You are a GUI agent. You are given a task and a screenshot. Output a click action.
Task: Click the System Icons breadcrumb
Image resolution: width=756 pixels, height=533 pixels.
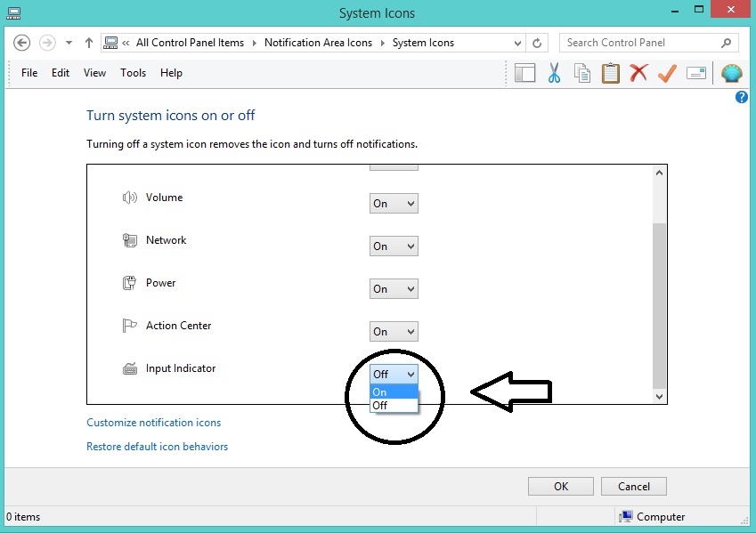[x=423, y=43]
